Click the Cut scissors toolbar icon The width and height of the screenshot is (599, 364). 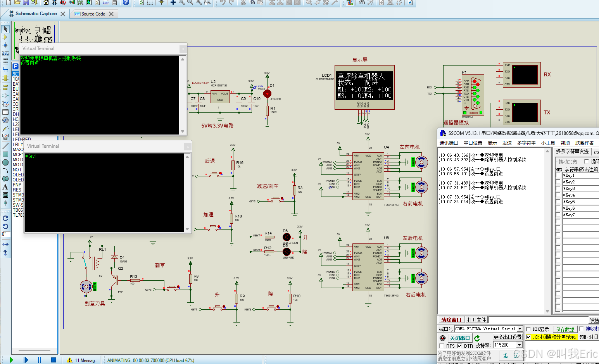243,2
